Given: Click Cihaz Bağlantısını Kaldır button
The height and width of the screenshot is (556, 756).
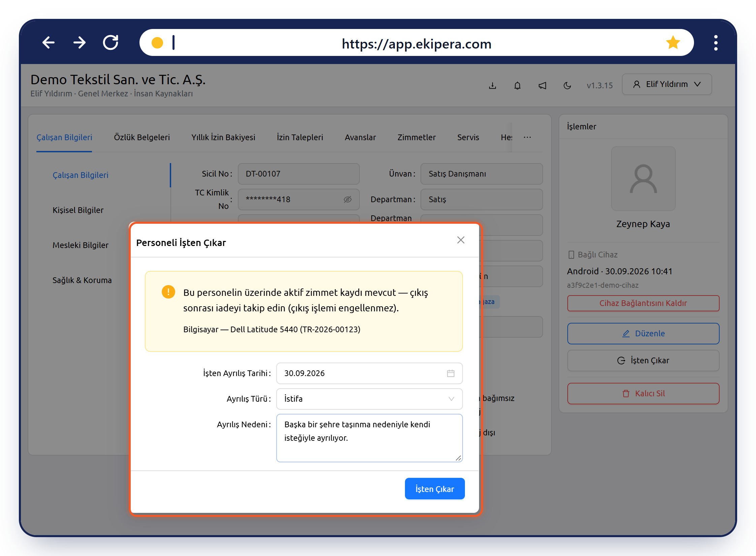Looking at the screenshot, I should (643, 303).
